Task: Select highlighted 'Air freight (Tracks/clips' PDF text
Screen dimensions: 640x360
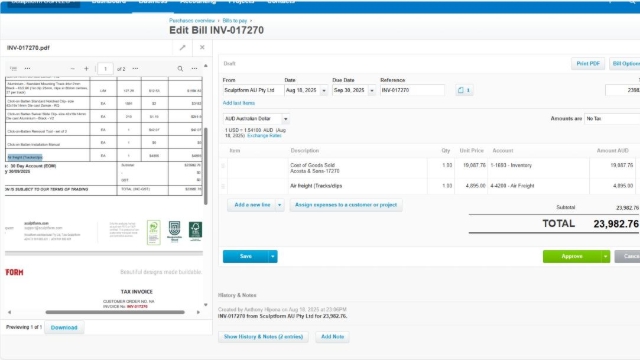Action: coord(25,157)
